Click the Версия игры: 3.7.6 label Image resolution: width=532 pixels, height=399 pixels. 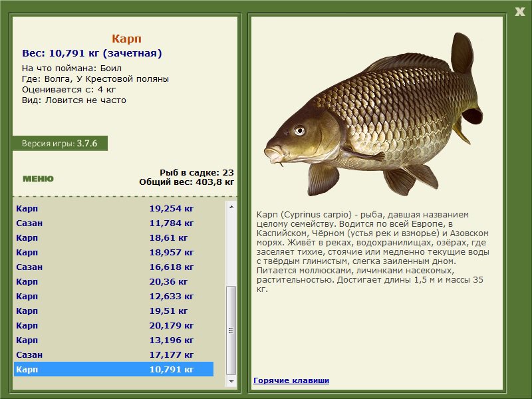point(60,143)
